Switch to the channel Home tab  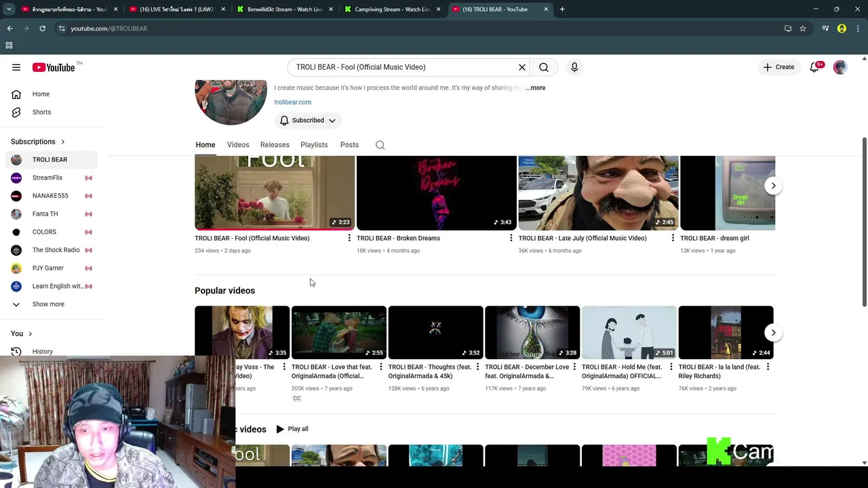pos(205,144)
